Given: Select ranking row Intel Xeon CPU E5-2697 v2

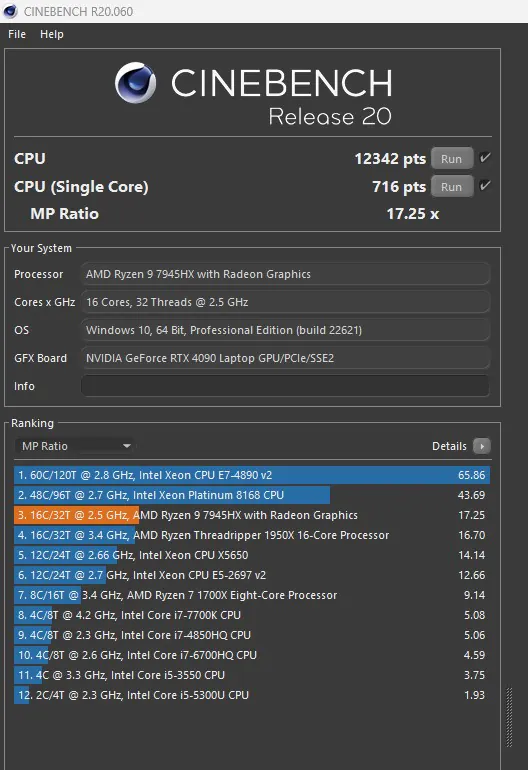Looking at the screenshot, I should point(252,575).
